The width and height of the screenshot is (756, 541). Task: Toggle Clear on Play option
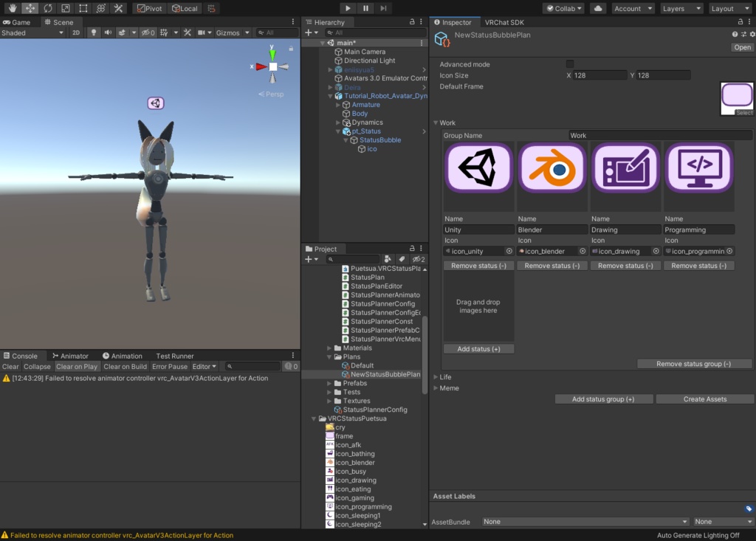pyautogui.click(x=77, y=367)
